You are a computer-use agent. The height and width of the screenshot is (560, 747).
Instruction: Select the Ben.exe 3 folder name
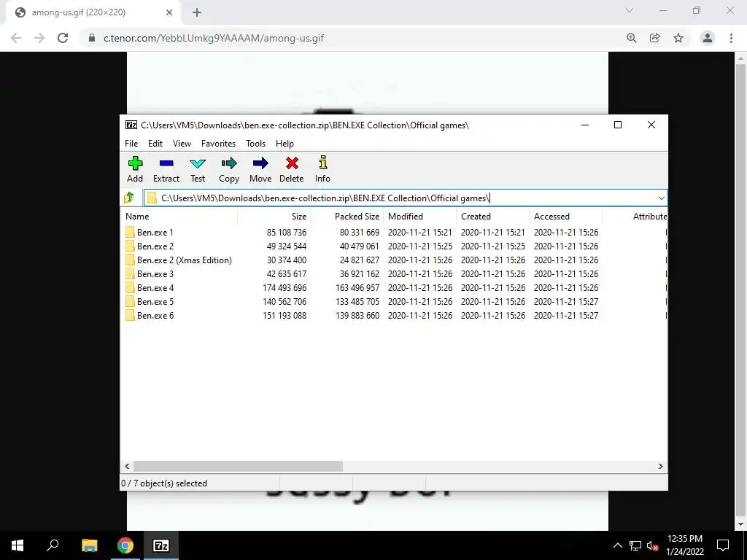point(155,274)
